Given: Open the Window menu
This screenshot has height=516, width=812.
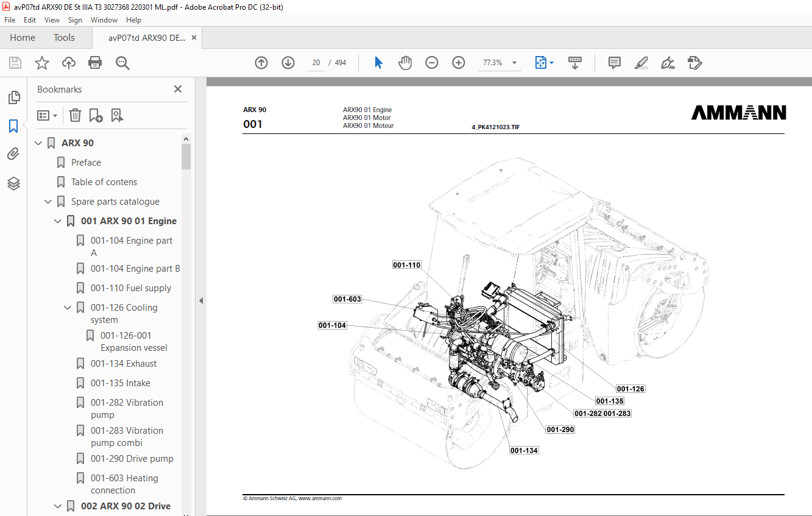Looking at the screenshot, I should click(x=104, y=20).
